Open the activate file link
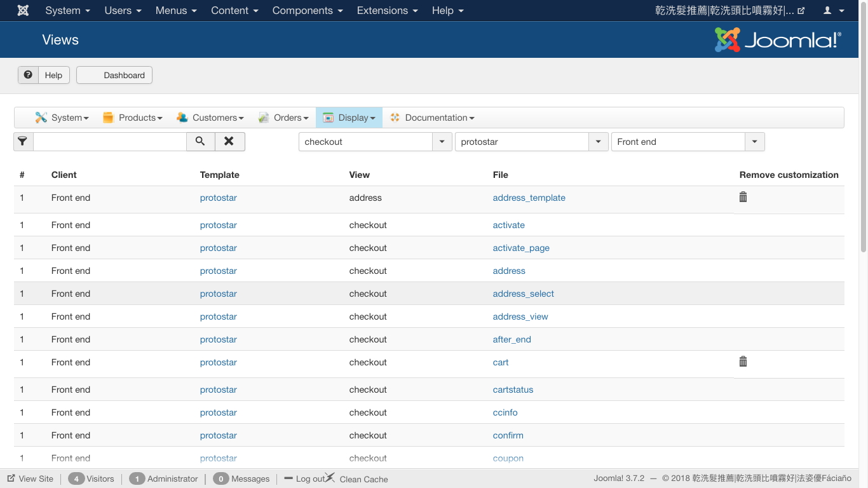Screen dimensions: 868x488 [509, 225]
